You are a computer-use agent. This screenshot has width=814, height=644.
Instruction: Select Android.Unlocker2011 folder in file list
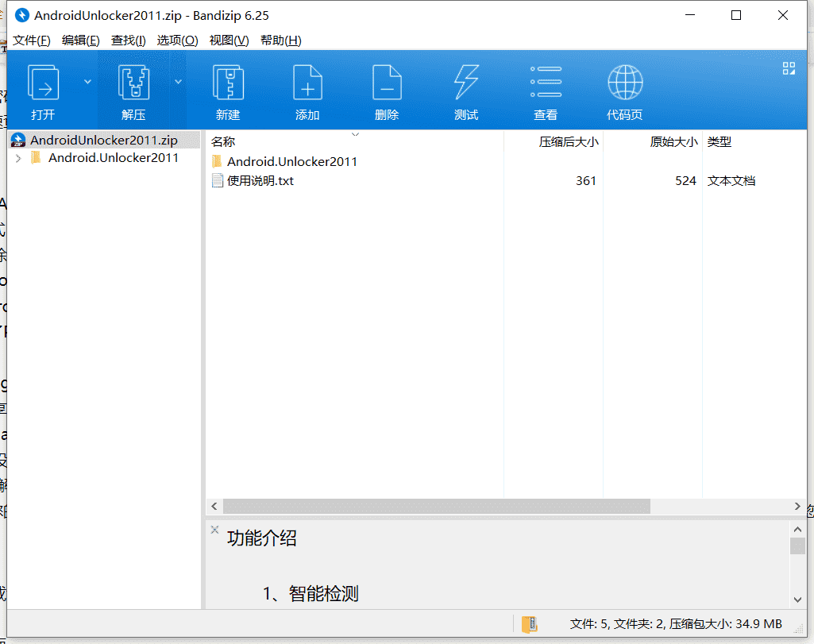point(291,161)
